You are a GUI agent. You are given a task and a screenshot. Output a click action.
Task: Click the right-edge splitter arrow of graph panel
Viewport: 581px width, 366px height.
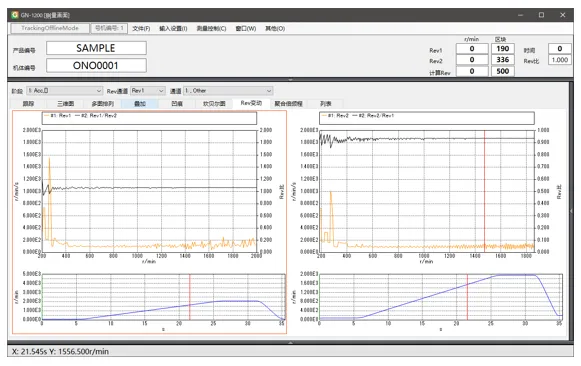pyautogui.click(x=571, y=210)
